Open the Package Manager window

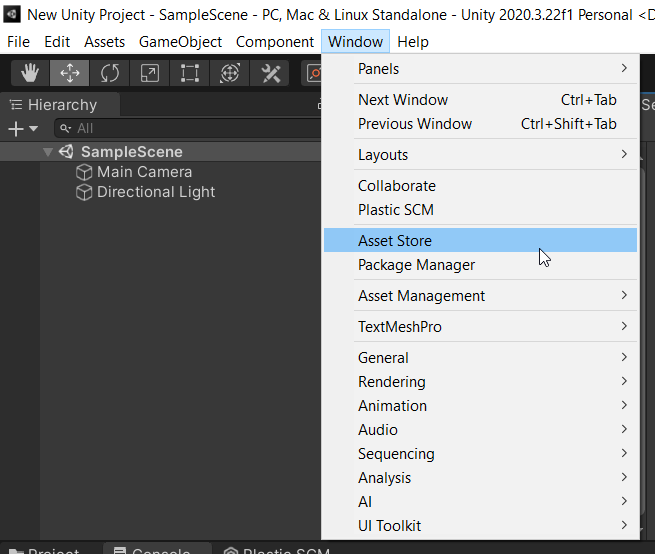[480, 265]
